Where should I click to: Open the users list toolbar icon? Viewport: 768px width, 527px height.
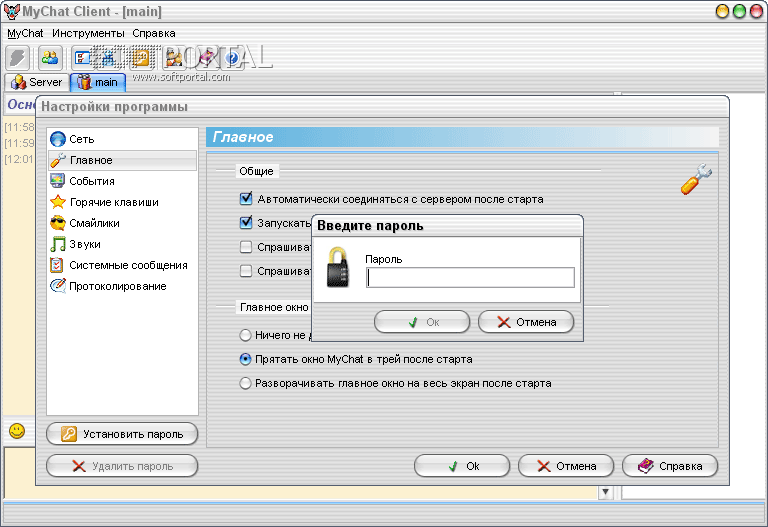(x=50, y=58)
